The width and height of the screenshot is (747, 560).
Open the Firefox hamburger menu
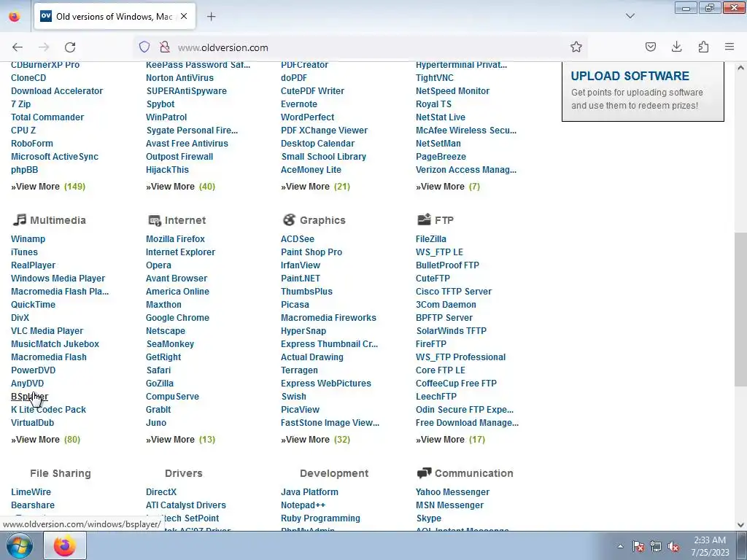(x=729, y=47)
